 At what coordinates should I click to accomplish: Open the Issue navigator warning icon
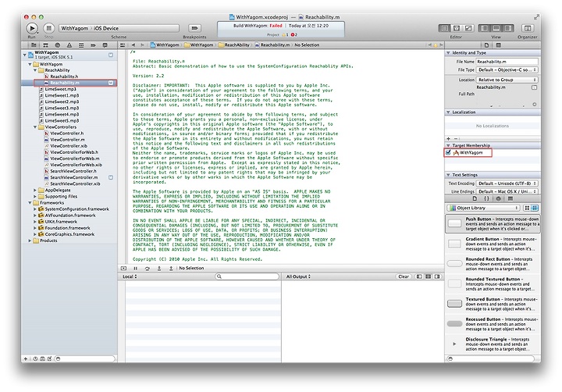pyautogui.click(x=69, y=45)
